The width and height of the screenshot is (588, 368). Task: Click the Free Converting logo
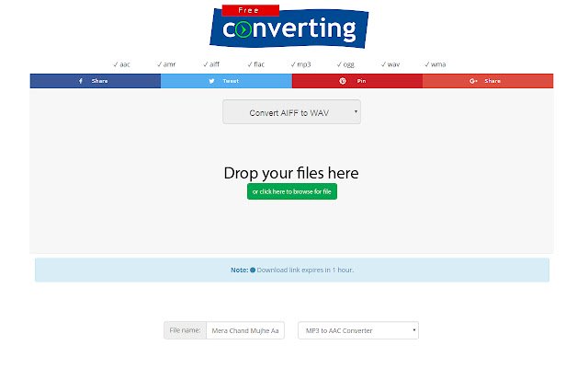288,27
